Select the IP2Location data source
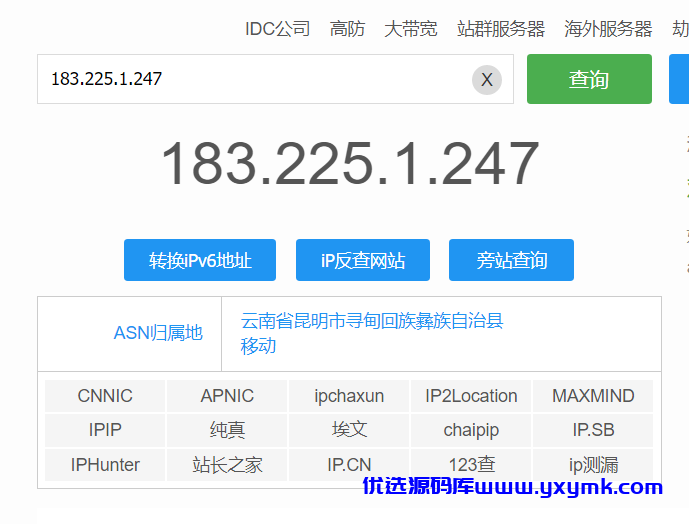 click(x=471, y=396)
